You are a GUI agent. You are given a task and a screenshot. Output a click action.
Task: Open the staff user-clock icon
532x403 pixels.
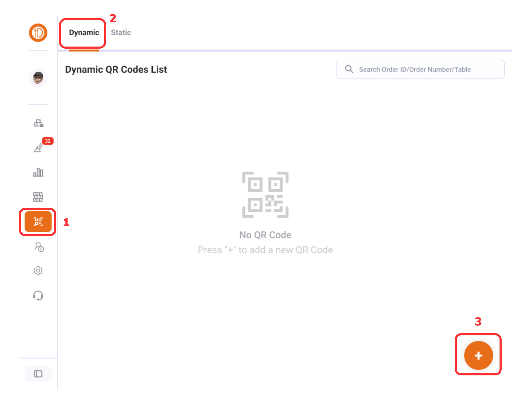(x=39, y=247)
